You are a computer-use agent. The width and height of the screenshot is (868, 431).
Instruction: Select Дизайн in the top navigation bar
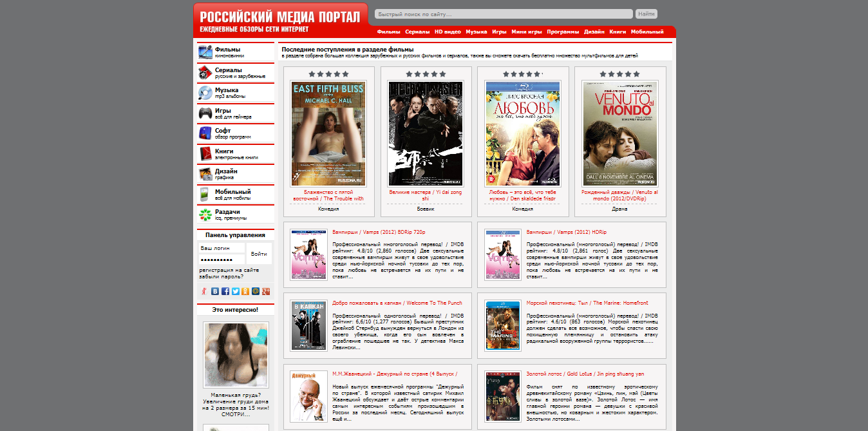coord(594,32)
